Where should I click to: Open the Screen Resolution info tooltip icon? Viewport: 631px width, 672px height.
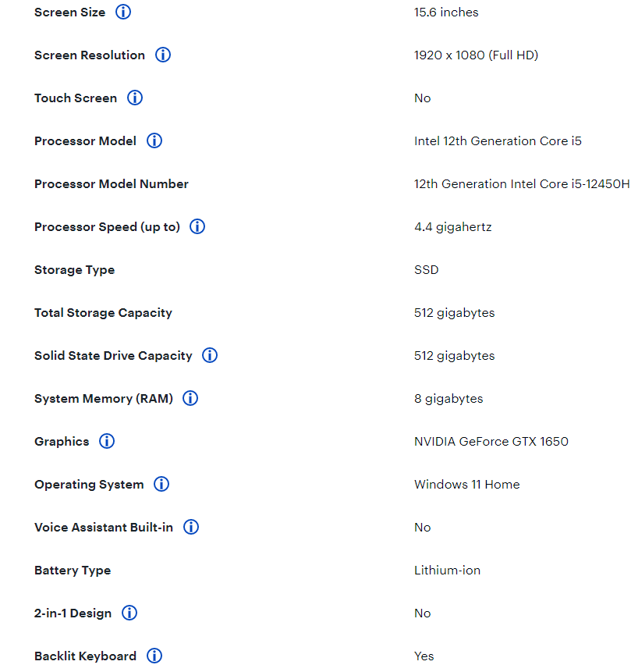pyautogui.click(x=163, y=55)
